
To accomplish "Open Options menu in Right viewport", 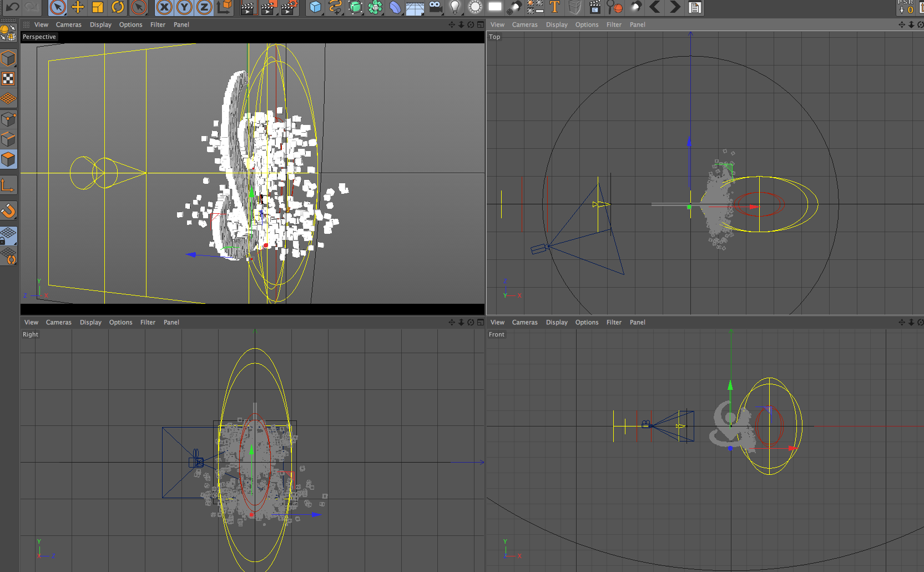I will [x=120, y=322].
